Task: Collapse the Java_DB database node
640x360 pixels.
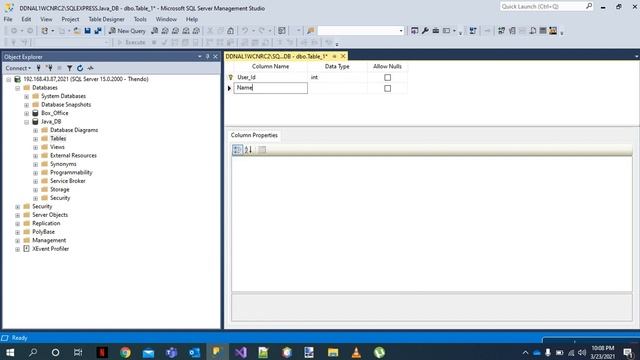Action: [x=27, y=122]
